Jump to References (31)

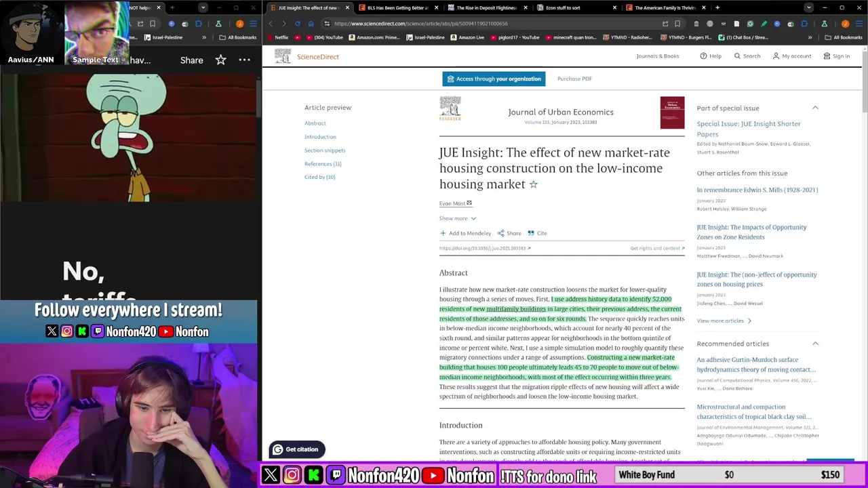click(323, 164)
